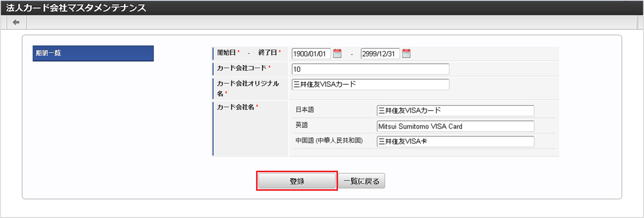Click the カード会社名 label
Image resolution: width=644 pixels, height=218 pixels.
pyautogui.click(x=235, y=107)
